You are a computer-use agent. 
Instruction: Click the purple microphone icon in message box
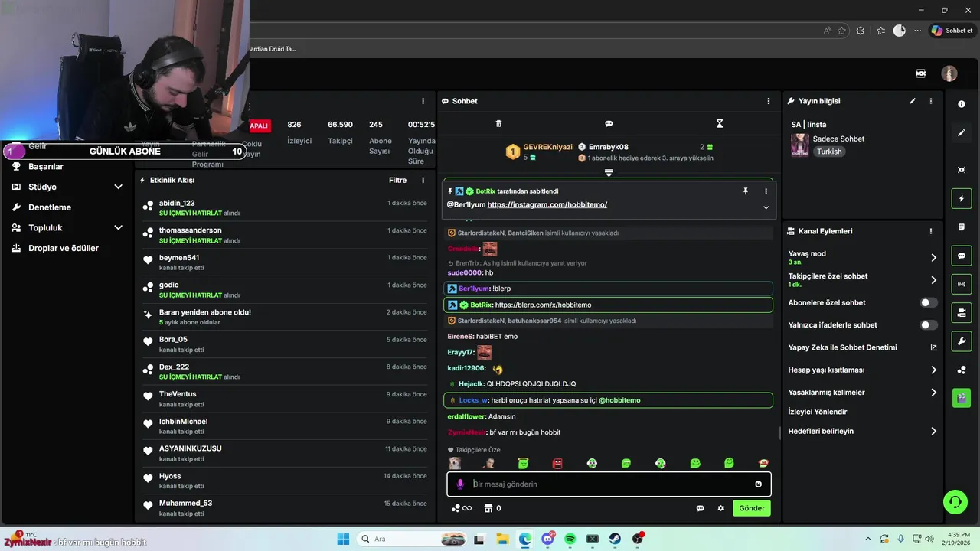point(460,484)
